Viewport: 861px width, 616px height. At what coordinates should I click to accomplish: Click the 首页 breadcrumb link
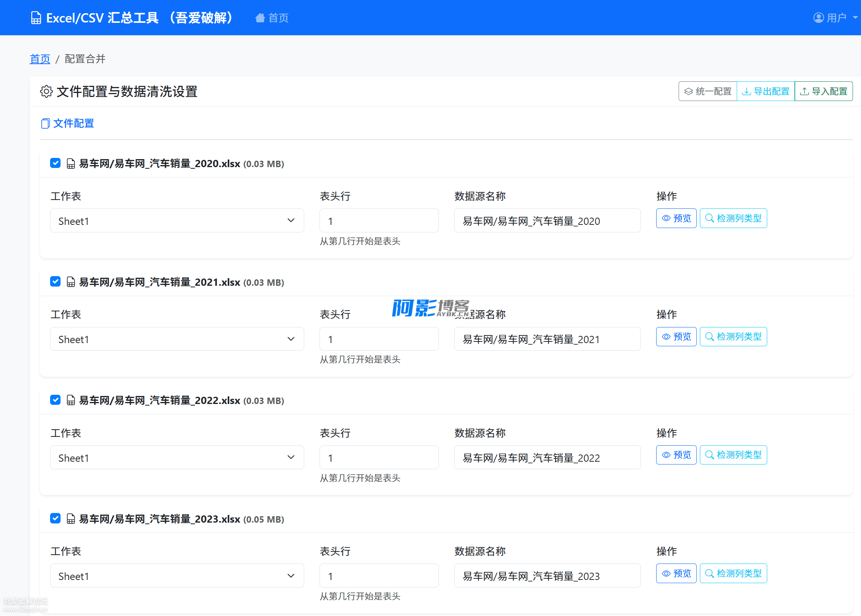point(40,59)
